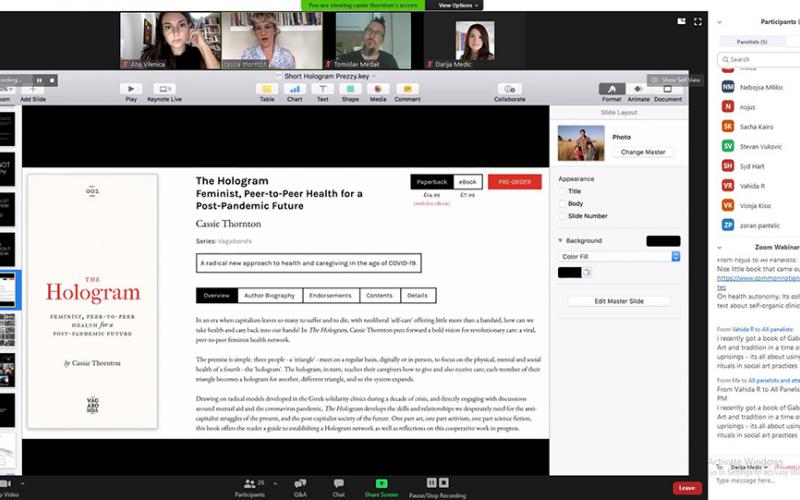The height and width of the screenshot is (500, 800).
Task: Click the red PRE-ORDER button
Action: pyautogui.click(x=514, y=182)
